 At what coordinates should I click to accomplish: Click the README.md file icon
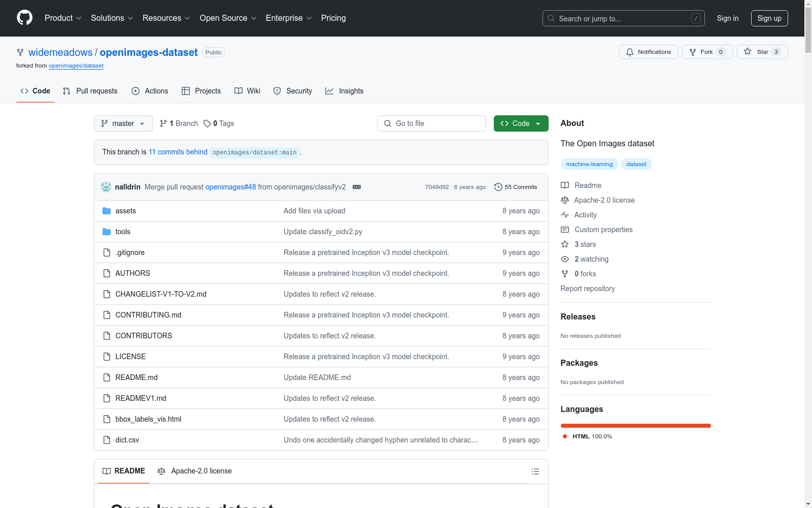[x=107, y=377]
